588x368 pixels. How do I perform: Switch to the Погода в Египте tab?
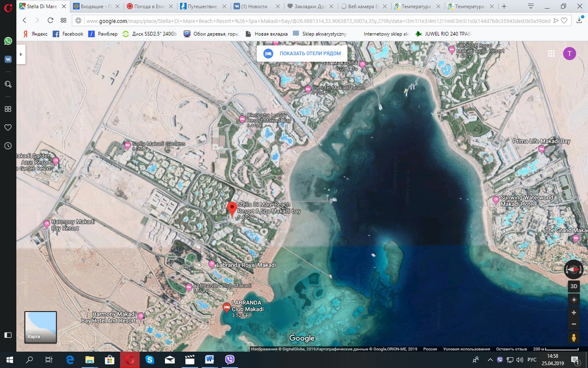pyautogui.click(x=148, y=6)
